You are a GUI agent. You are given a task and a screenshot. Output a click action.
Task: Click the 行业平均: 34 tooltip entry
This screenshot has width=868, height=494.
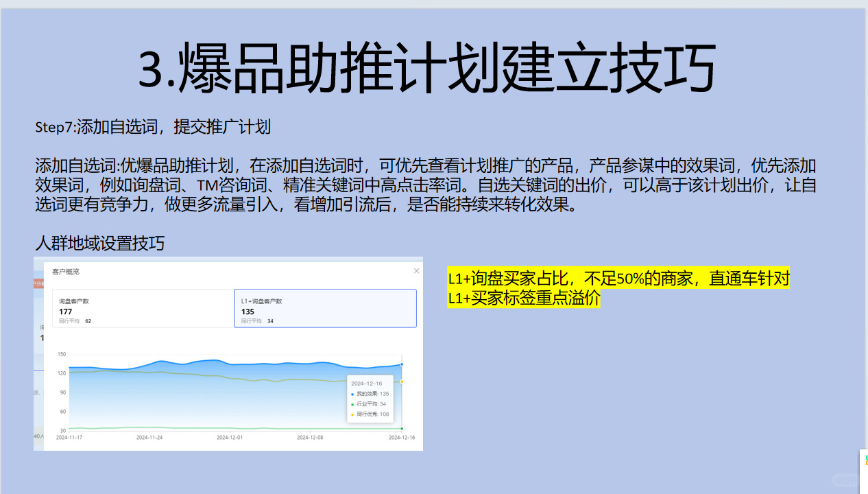[x=369, y=404]
